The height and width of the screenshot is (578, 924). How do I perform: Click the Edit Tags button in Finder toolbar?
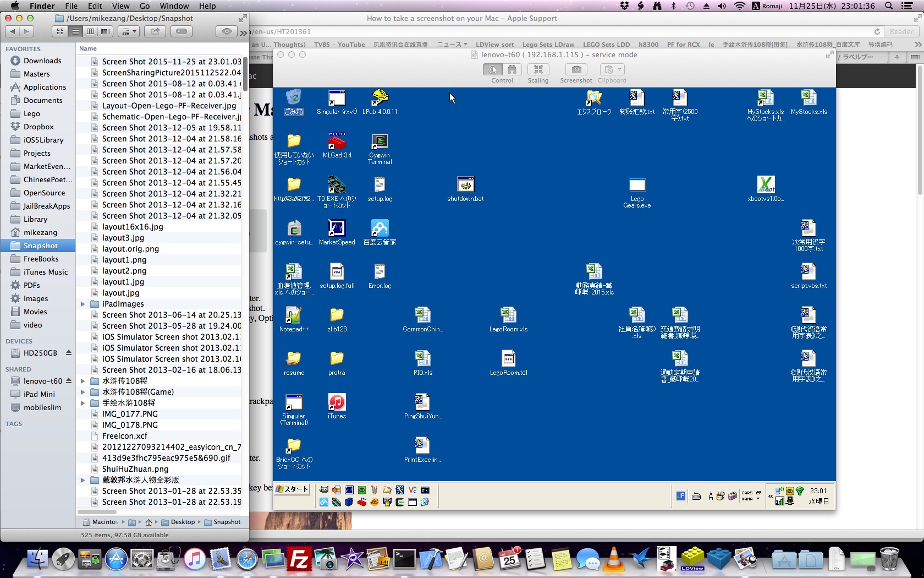(182, 31)
